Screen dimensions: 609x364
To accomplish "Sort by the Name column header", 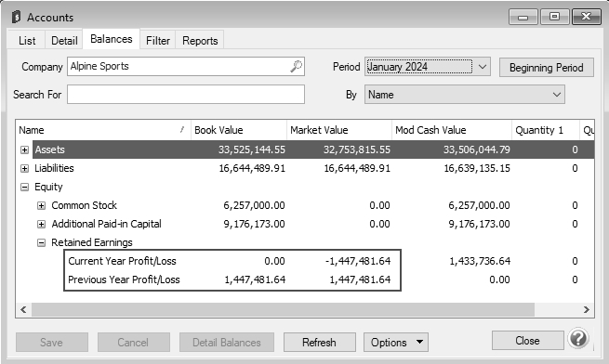I will [x=103, y=130].
